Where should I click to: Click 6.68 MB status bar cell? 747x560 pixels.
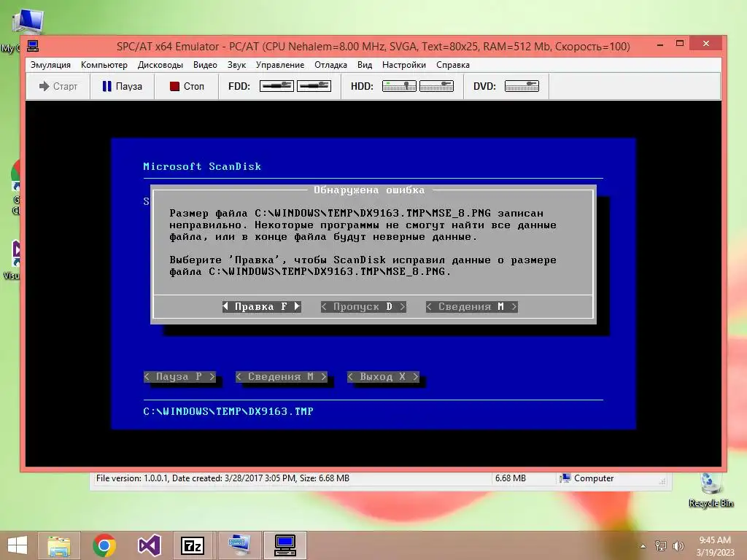510,478
